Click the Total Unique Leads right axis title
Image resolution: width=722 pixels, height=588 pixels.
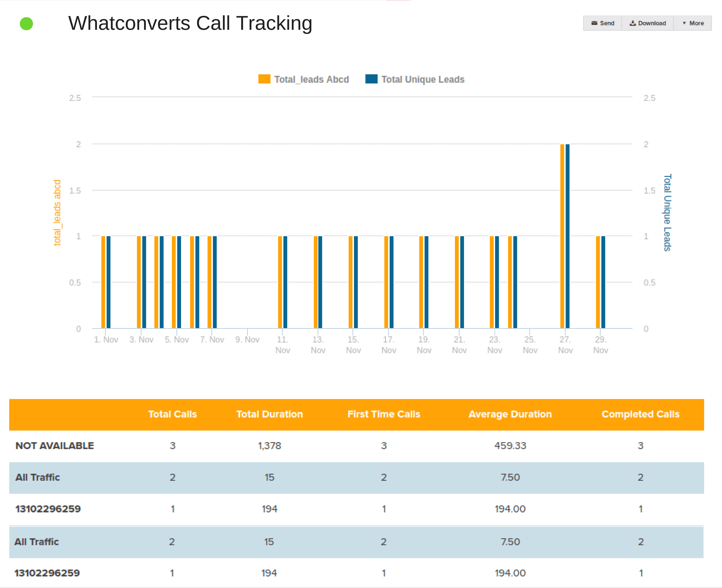(x=667, y=212)
